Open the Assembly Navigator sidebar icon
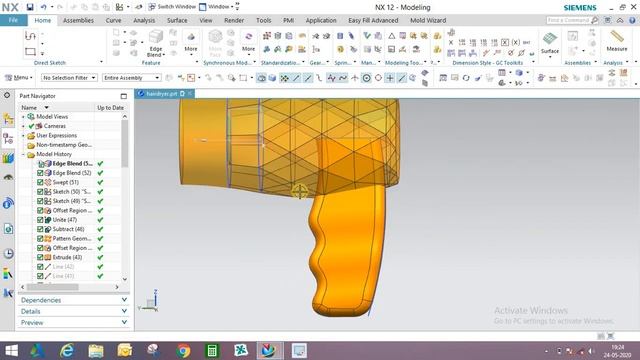Image resolution: width=640 pixels, height=360 pixels. [x=8, y=119]
